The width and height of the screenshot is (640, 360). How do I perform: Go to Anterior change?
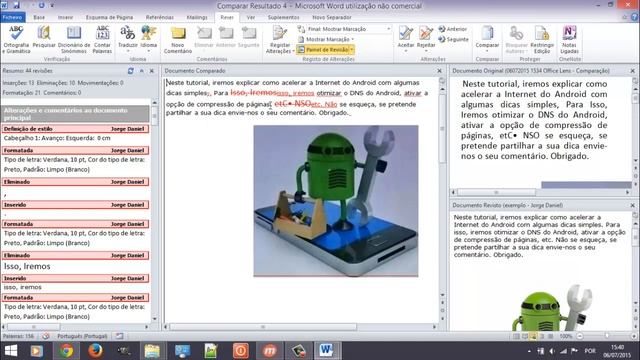click(x=453, y=29)
